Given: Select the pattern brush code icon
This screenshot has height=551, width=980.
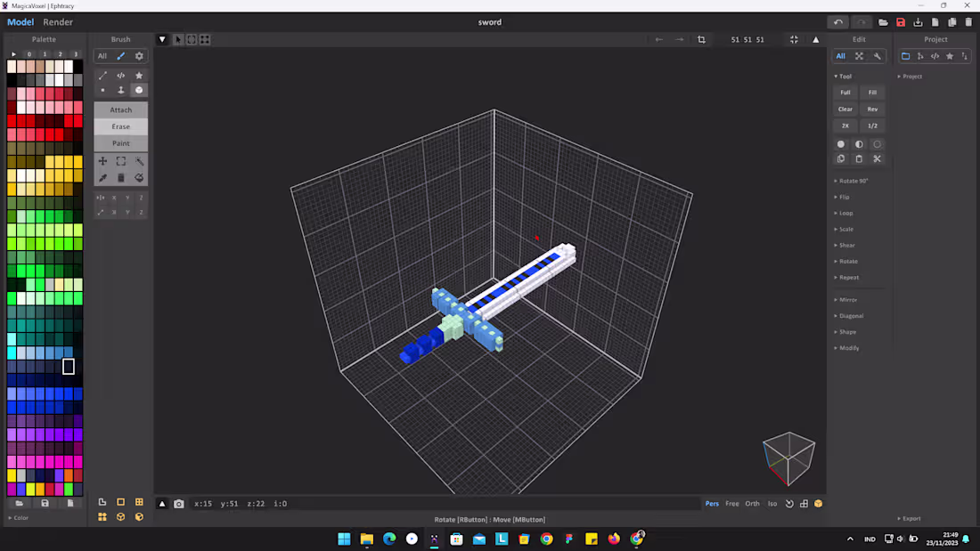Looking at the screenshot, I should [120, 76].
